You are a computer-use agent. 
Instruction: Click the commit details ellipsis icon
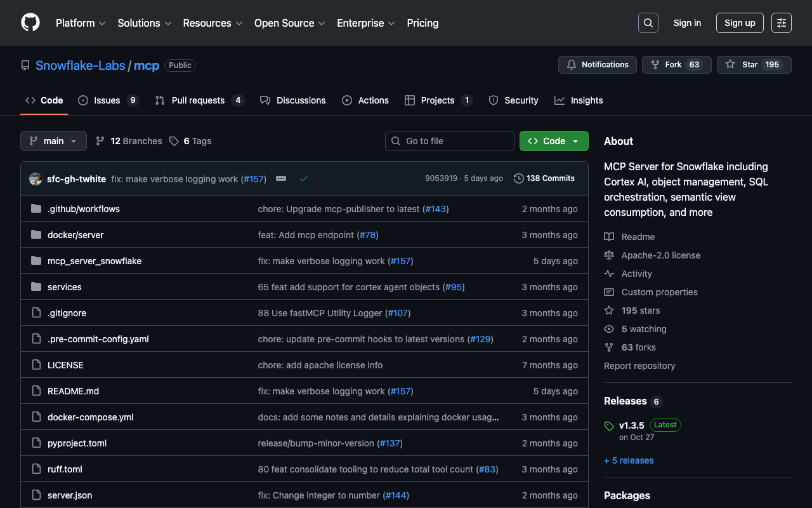click(x=281, y=179)
